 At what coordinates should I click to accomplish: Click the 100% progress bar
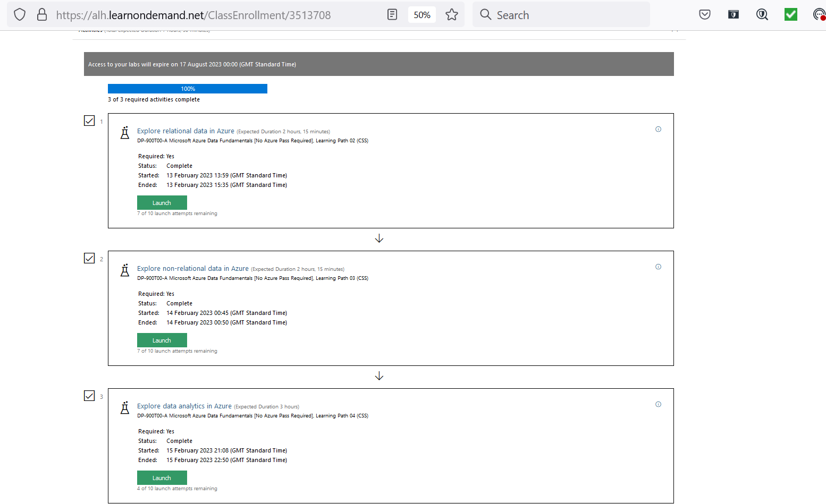coord(187,88)
